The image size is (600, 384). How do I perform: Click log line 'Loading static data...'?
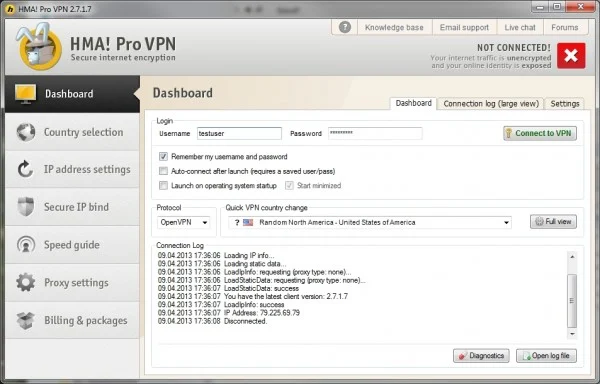(222, 264)
